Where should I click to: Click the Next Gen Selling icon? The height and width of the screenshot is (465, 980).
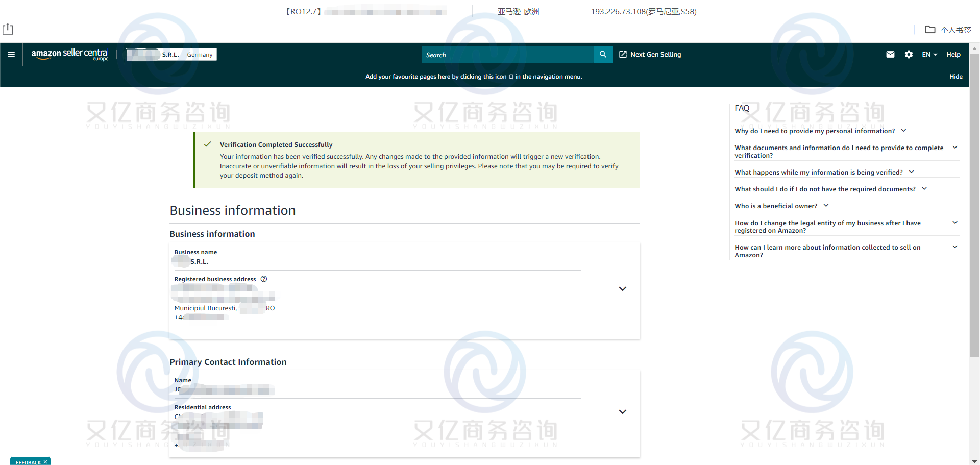pos(623,54)
